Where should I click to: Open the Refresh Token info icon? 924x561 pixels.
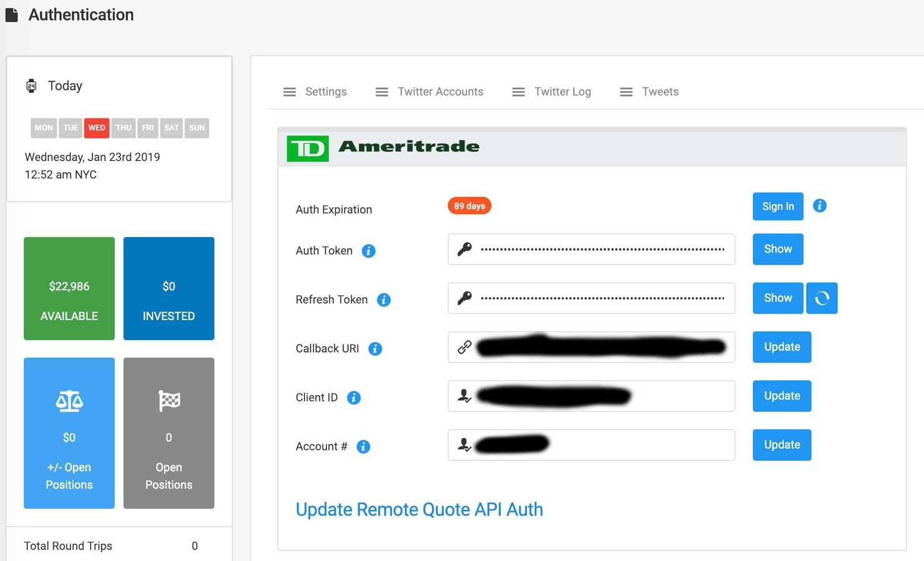(x=383, y=300)
